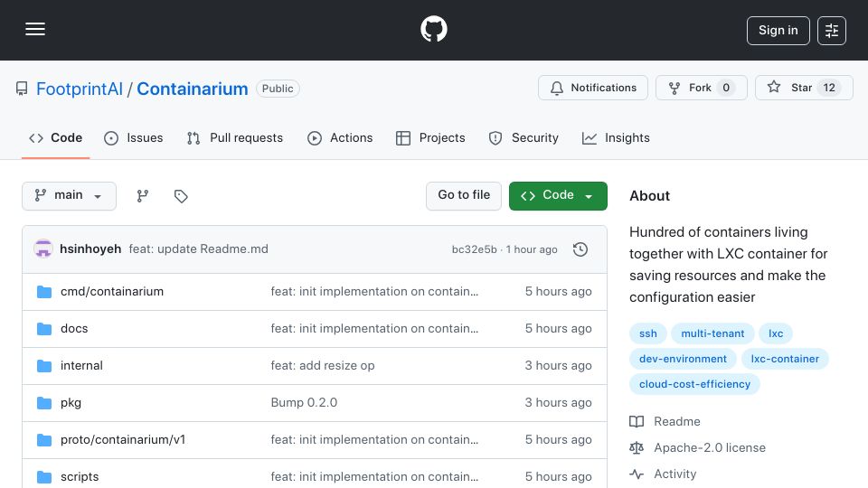868x488 pixels.
Task: View commit history clock icon
Action: 580,249
